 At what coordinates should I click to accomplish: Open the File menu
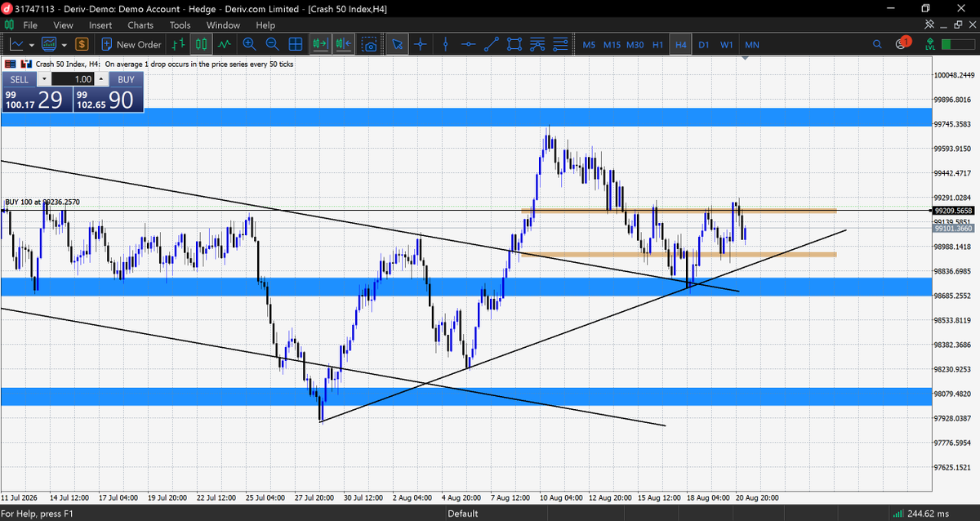pos(30,25)
